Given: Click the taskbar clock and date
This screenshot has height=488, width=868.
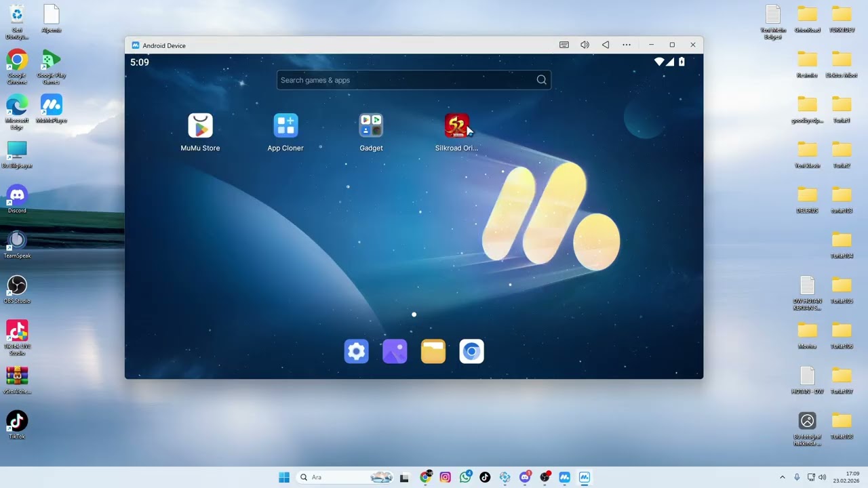Looking at the screenshot, I should tap(846, 477).
